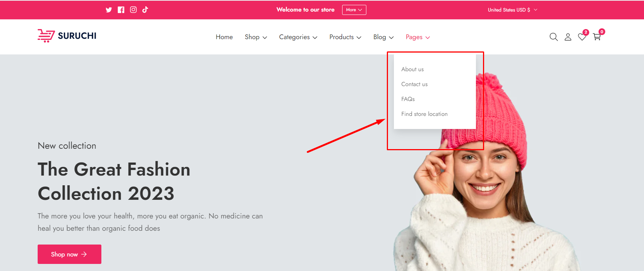Open the Twitter social link
644x271 pixels.
pos(109,10)
